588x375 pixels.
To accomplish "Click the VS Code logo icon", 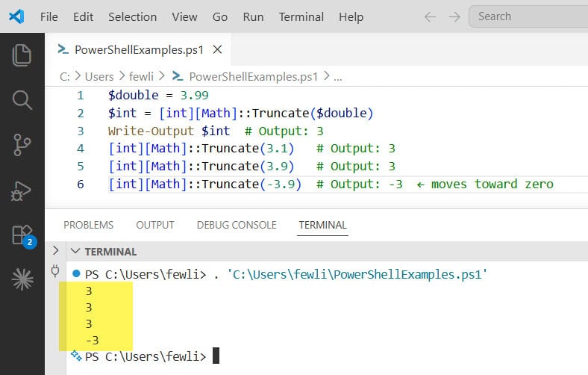I will coord(16,16).
